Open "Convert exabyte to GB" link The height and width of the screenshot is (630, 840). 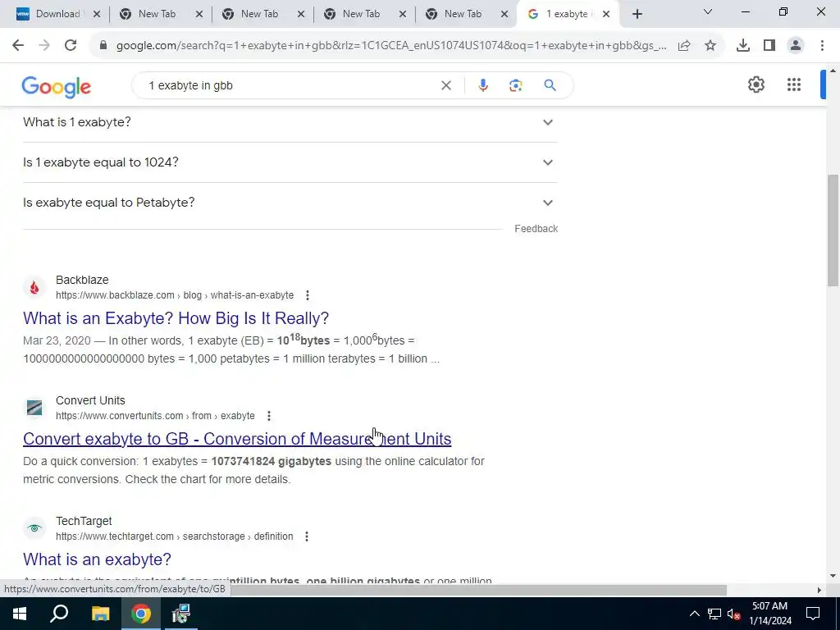coord(237,439)
